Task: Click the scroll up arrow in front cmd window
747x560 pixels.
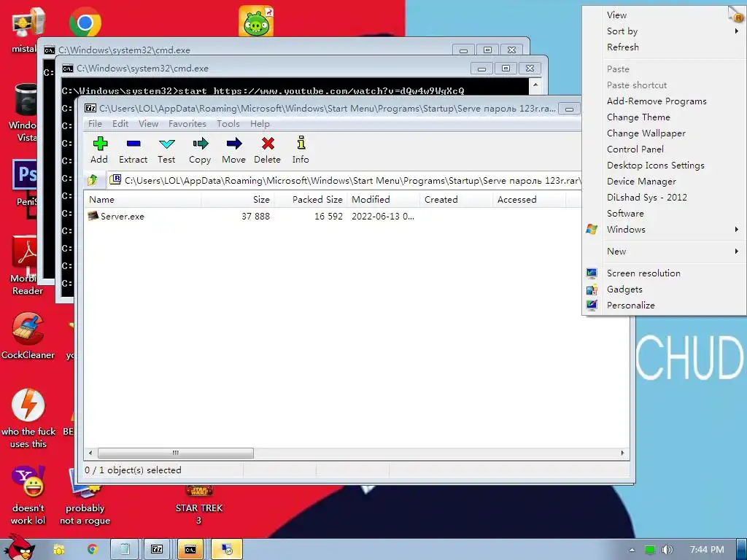Action: pyautogui.click(x=535, y=85)
